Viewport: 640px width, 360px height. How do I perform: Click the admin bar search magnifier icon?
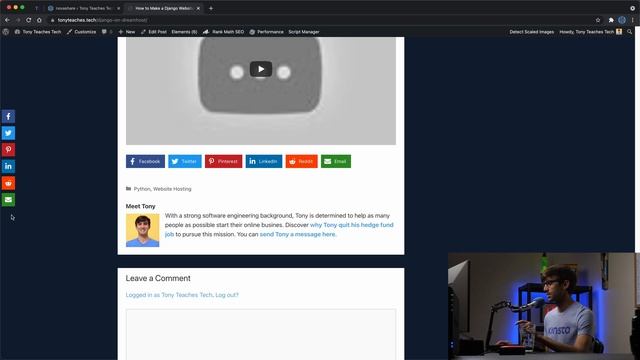click(x=629, y=32)
